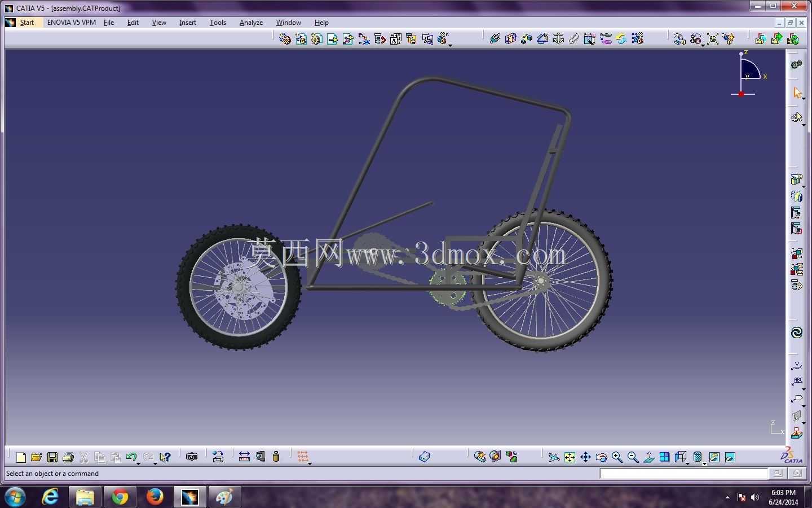
Task: Open the Tools menu
Action: click(218, 23)
